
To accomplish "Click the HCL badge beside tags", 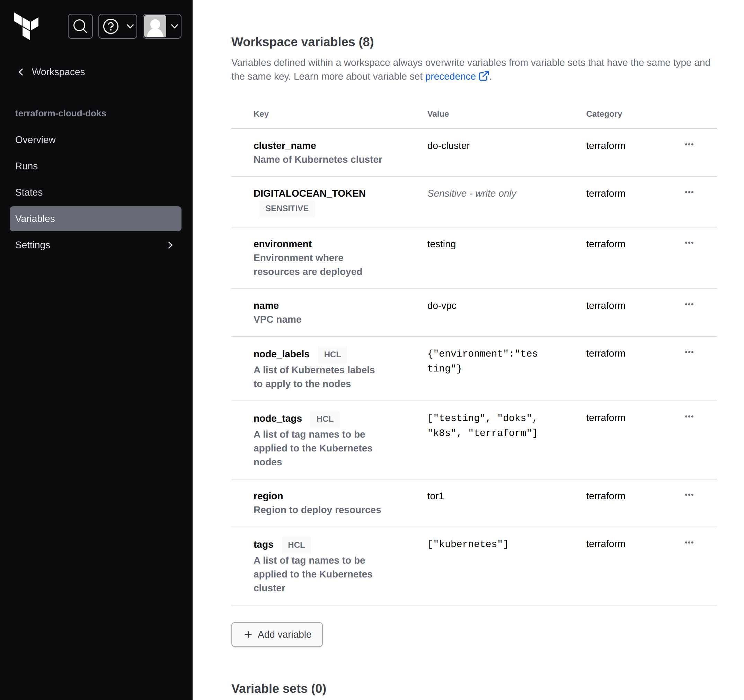I will point(296,545).
